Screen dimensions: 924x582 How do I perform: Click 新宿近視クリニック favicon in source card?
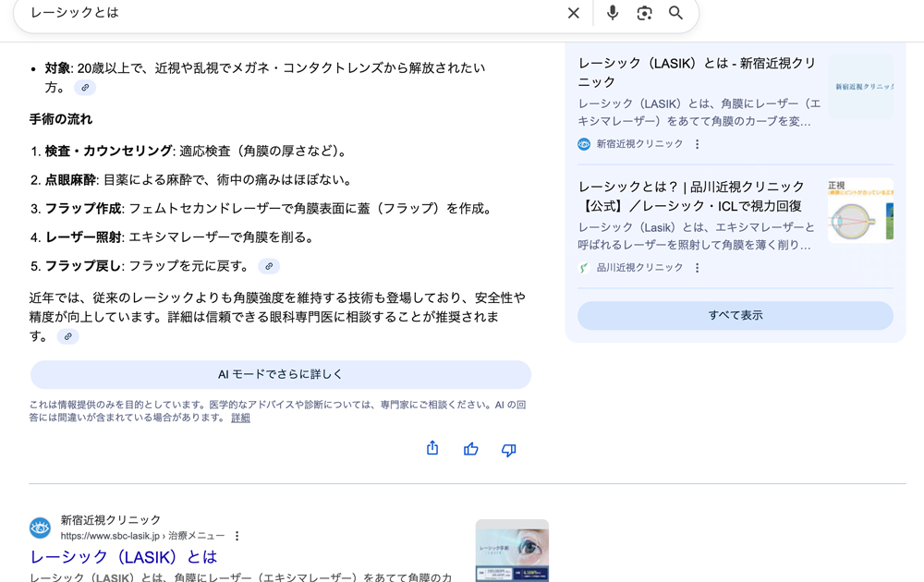584,144
